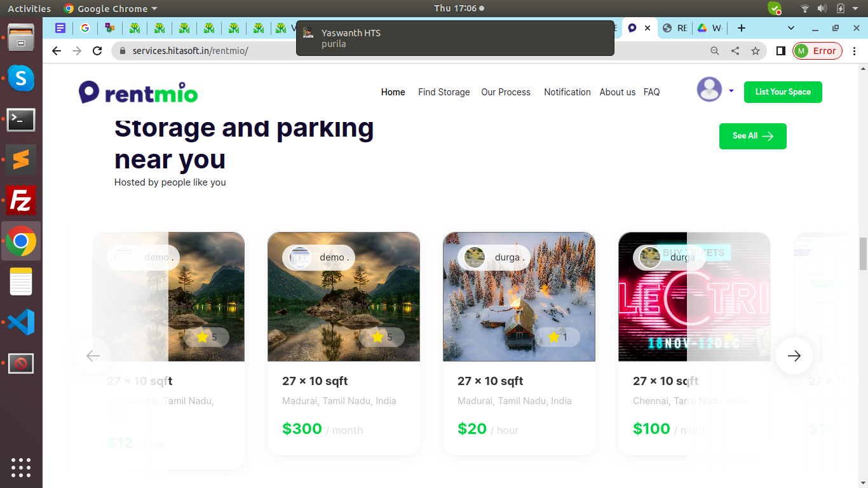Click durga host badge on $20 listing
868x488 pixels.
point(494,257)
